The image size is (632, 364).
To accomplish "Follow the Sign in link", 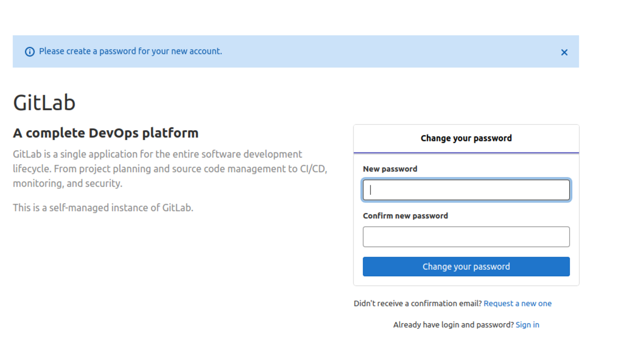I will 527,325.
